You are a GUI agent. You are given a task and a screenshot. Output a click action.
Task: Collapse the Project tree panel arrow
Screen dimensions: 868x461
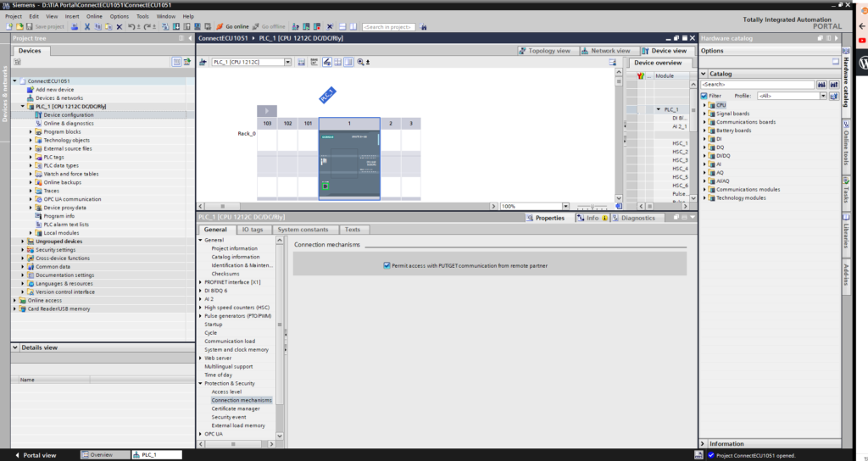pos(190,38)
